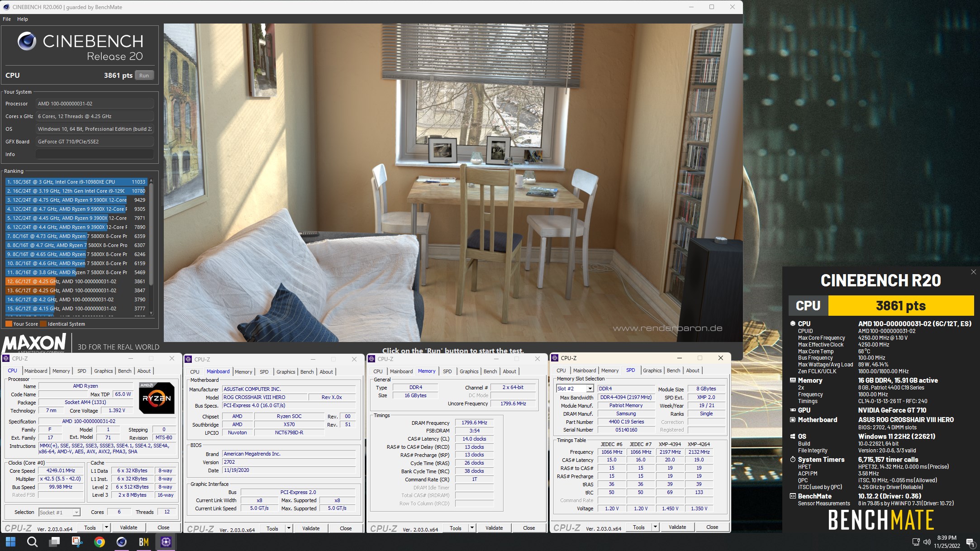
Task: Open the taskbar clock 8:39 PM
Action: point(947,542)
